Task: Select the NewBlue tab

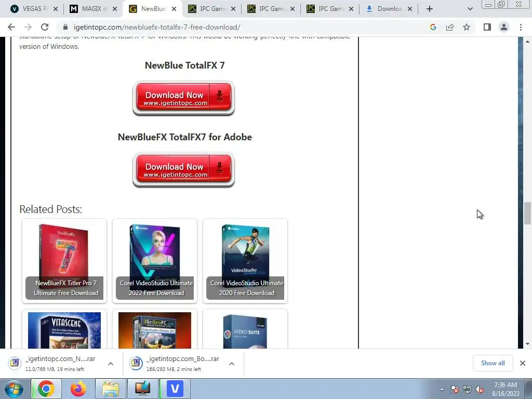Action: [x=153, y=9]
